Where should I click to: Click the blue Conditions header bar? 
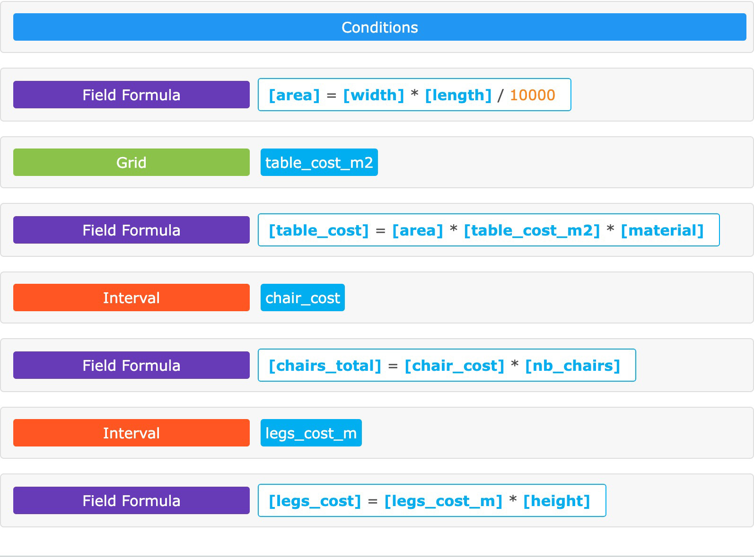point(379,27)
